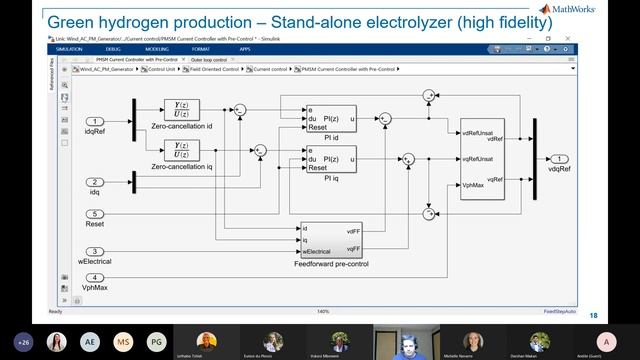Click the bottom-left model browser icon
Image resolution: width=640 pixels, height=360 pixels.
(x=77, y=301)
